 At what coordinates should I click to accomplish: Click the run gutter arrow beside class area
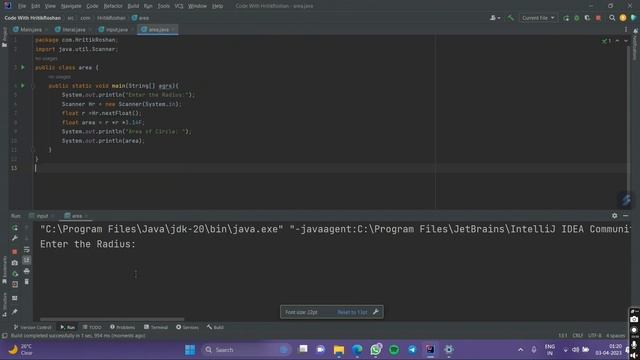pyautogui.click(x=22, y=67)
